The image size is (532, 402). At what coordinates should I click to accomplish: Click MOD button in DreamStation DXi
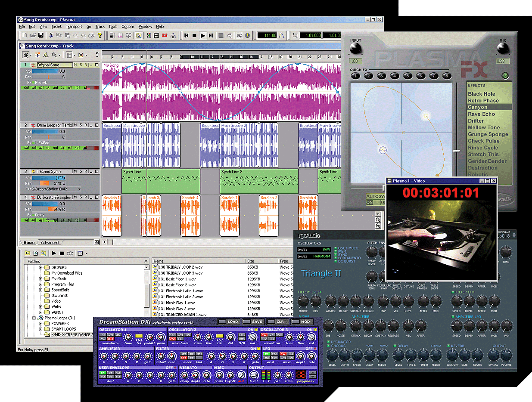(301, 322)
